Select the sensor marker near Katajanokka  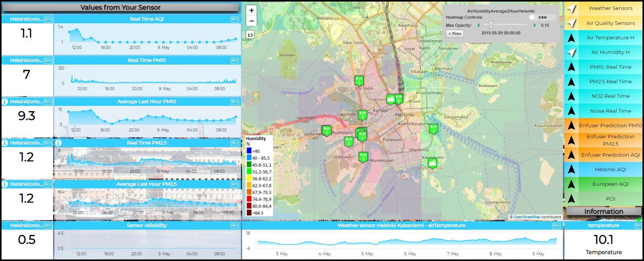click(x=433, y=129)
